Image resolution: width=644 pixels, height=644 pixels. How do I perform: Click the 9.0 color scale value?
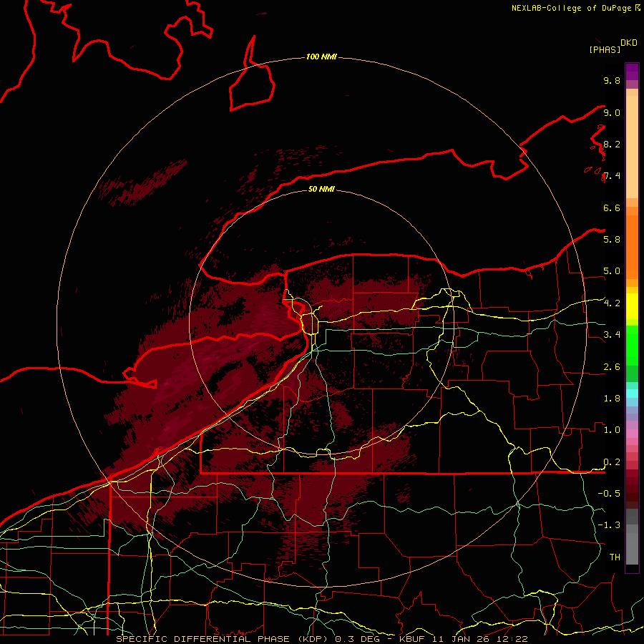tap(612, 112)
